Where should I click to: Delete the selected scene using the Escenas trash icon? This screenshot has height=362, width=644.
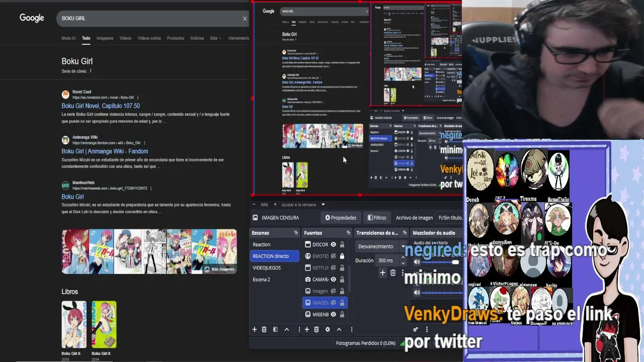pos(264,329)
